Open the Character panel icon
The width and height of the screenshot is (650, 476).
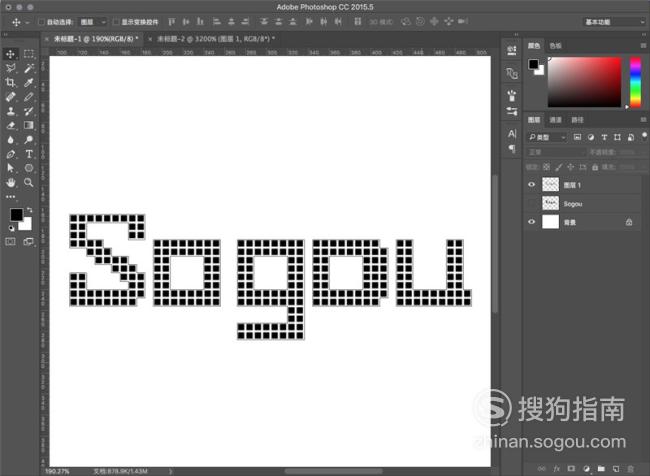coord(512,134)
